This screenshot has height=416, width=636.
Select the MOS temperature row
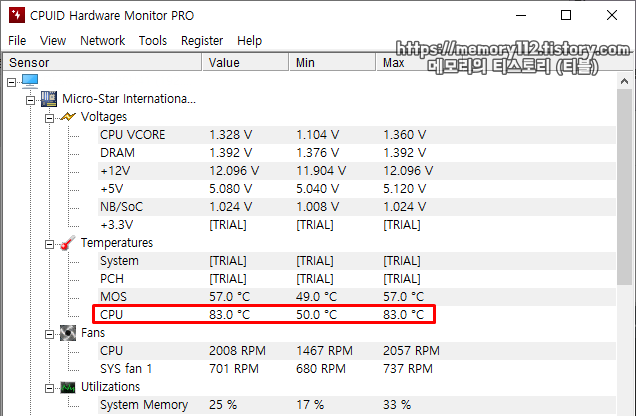[x=357, y=297]
